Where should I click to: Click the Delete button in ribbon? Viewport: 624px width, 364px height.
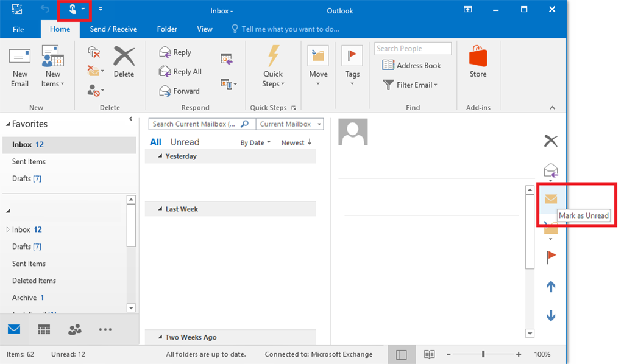tap(124, 62)
